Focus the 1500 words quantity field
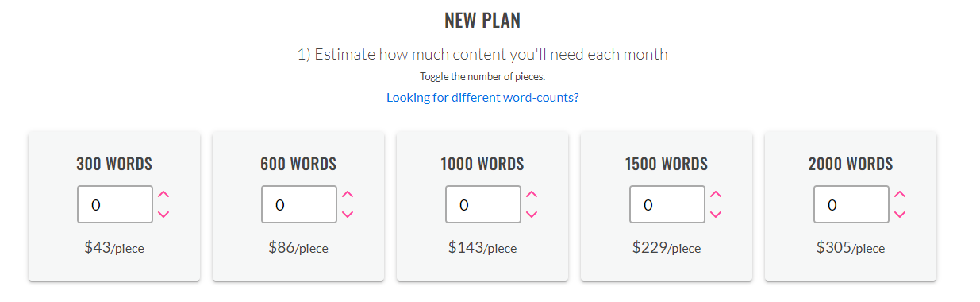 point(667,204)
